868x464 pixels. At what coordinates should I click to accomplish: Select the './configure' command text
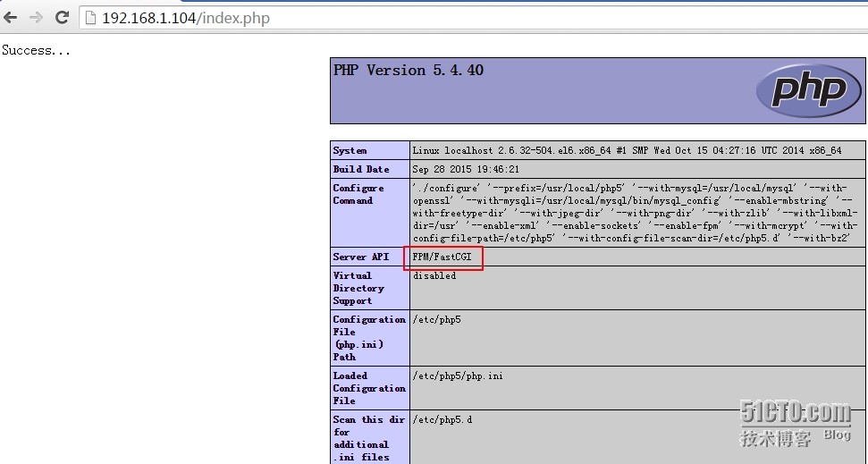click(x=635, y=213)
